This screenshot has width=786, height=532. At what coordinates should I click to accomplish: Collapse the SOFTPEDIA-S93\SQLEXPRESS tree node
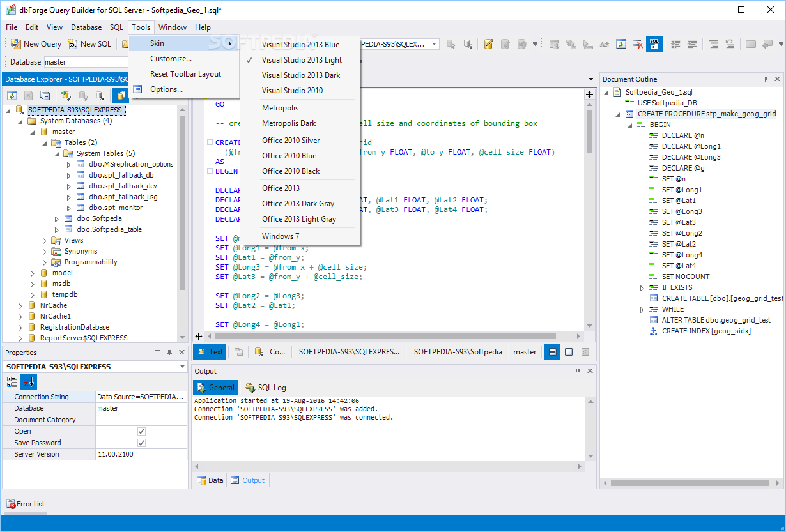click(8, 110)
